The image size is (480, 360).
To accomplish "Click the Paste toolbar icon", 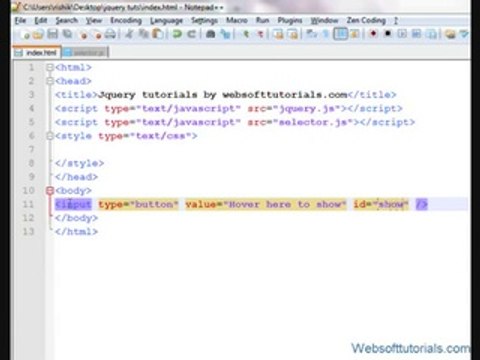I will (x=158, y=34).
